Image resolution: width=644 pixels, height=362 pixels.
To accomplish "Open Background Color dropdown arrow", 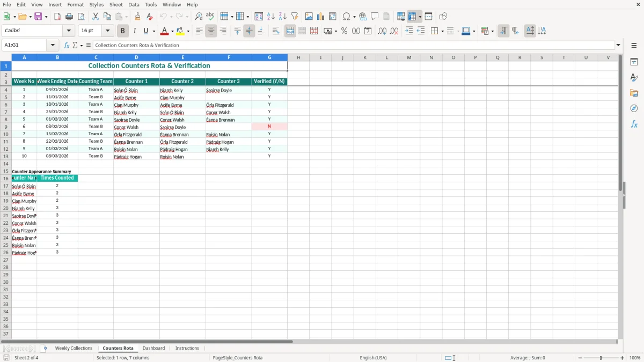I will [188, 31].
